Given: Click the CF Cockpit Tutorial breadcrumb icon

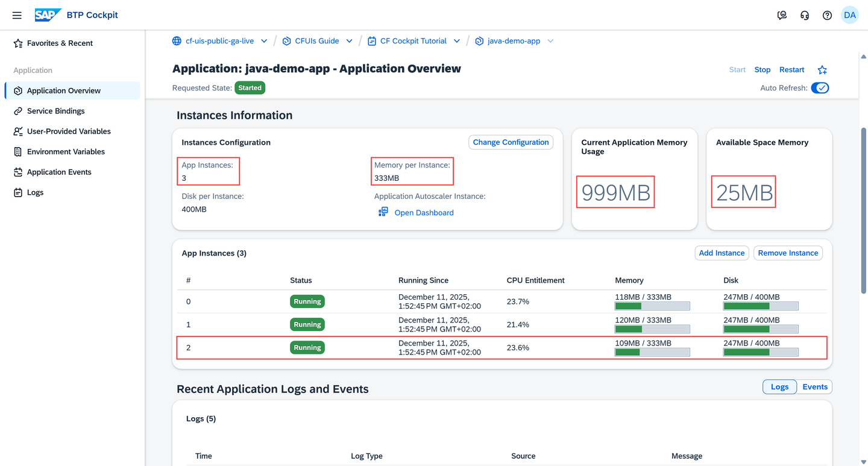Looking at the screenshot, I should (x=372, y=41).
